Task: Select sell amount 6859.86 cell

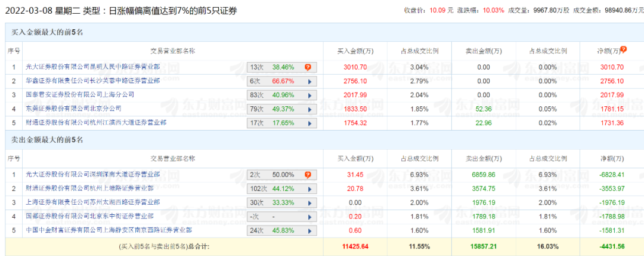Action: (x=484, y=175)
